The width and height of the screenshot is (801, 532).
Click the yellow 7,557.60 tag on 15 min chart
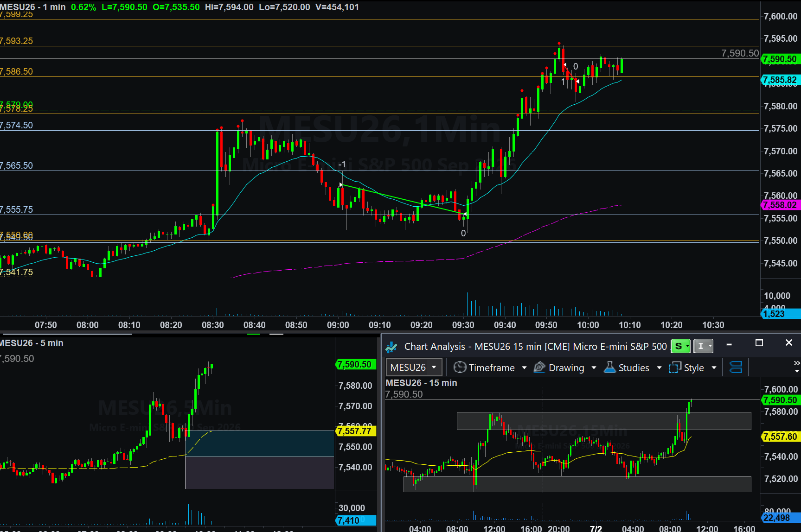pyautogui.click(x=780, y=437)
